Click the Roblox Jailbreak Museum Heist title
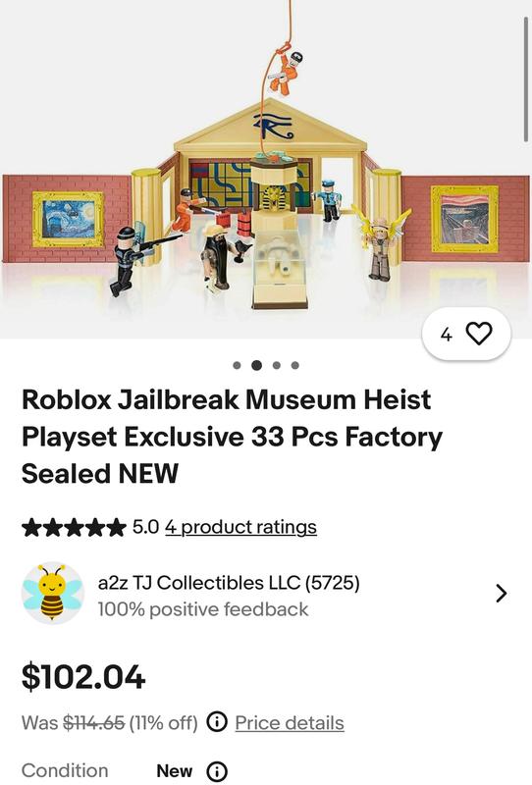This screenshot has height=785, width=532. click(x=232, y=437)
